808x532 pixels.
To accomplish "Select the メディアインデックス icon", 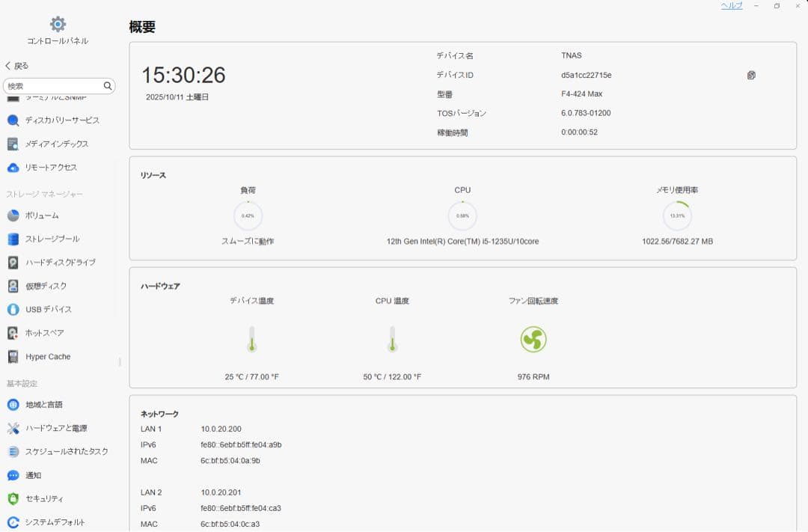I will point(13,144).
